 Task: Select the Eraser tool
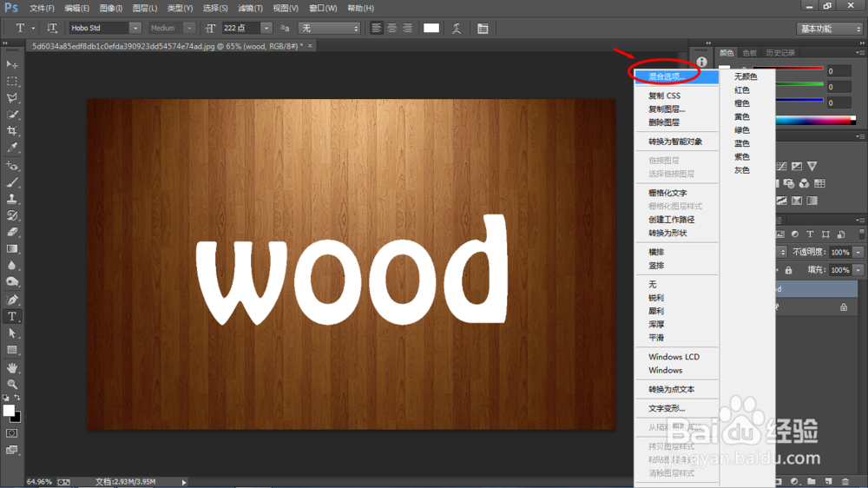pos(12,232)
